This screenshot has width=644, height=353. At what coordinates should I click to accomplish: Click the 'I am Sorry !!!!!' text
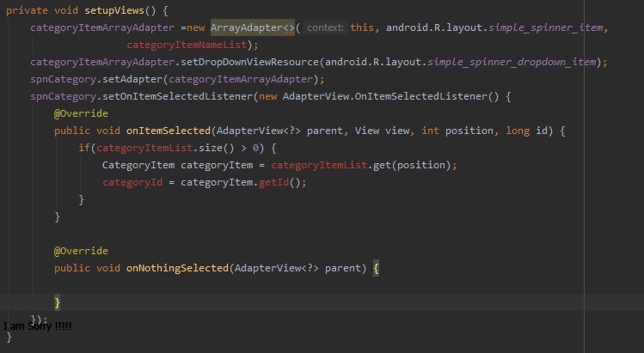[38, 326]
